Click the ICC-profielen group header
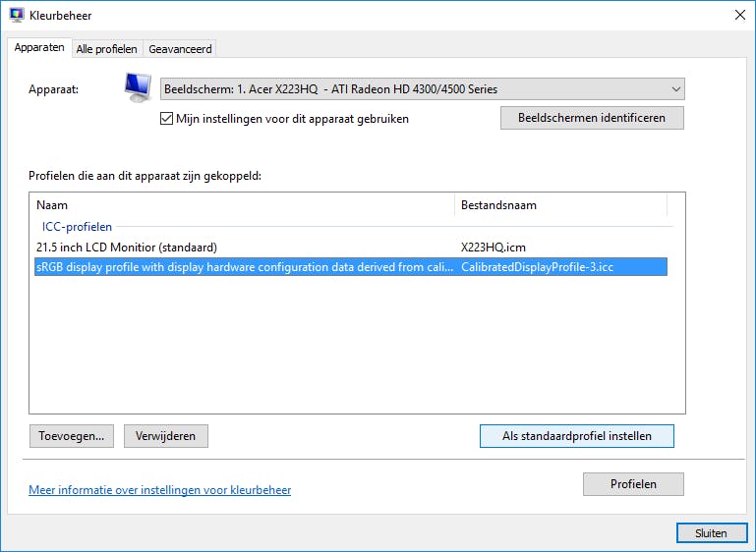This screenshot has width=756, height=552. pos(77,226)
